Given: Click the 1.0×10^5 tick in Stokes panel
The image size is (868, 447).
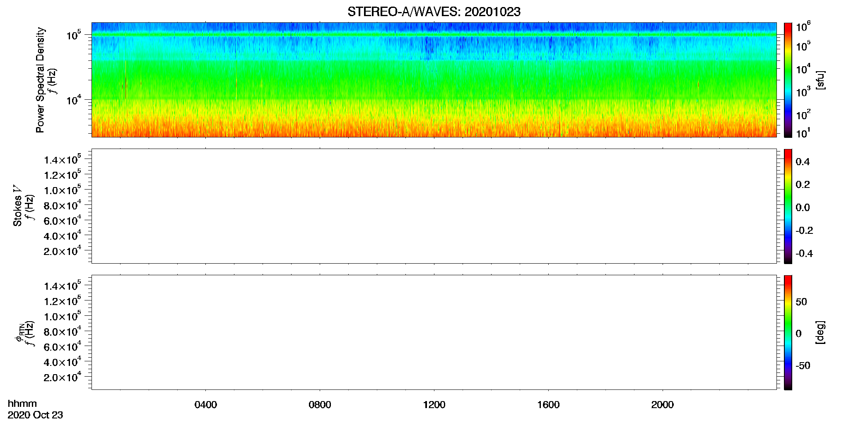Looking at the screenshot, I should click(63, 190).
